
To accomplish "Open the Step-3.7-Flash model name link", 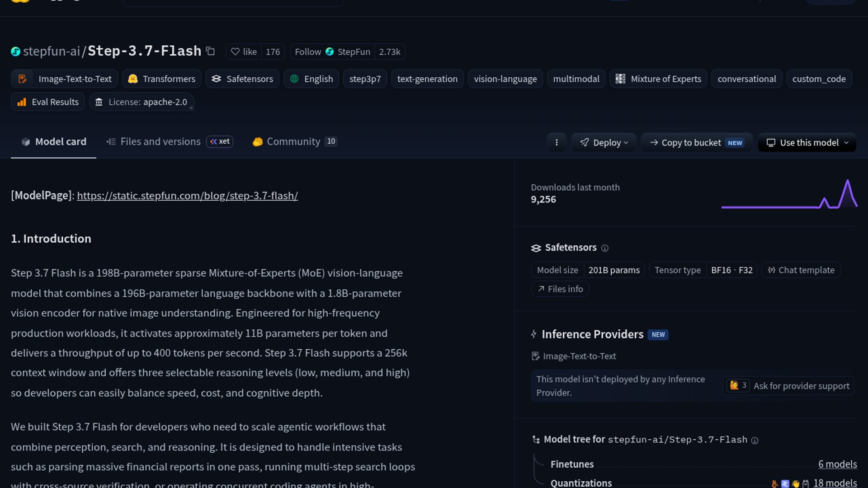I will [144, 51].
